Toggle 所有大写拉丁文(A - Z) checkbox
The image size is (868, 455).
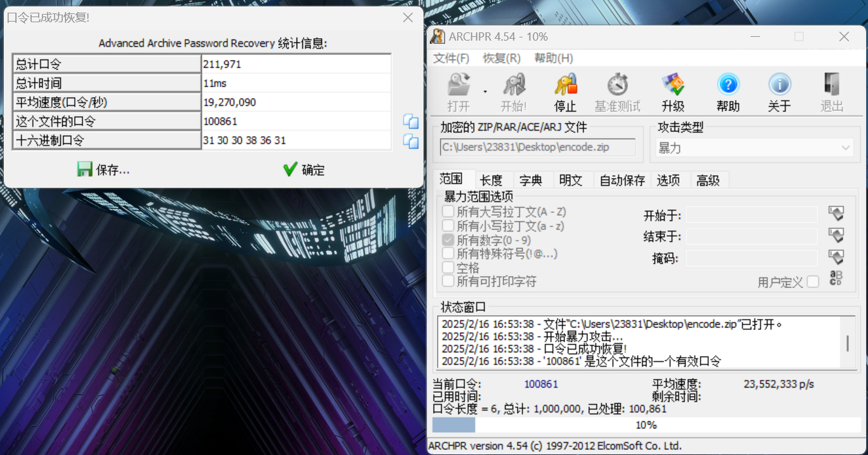[x=448, y=212]
